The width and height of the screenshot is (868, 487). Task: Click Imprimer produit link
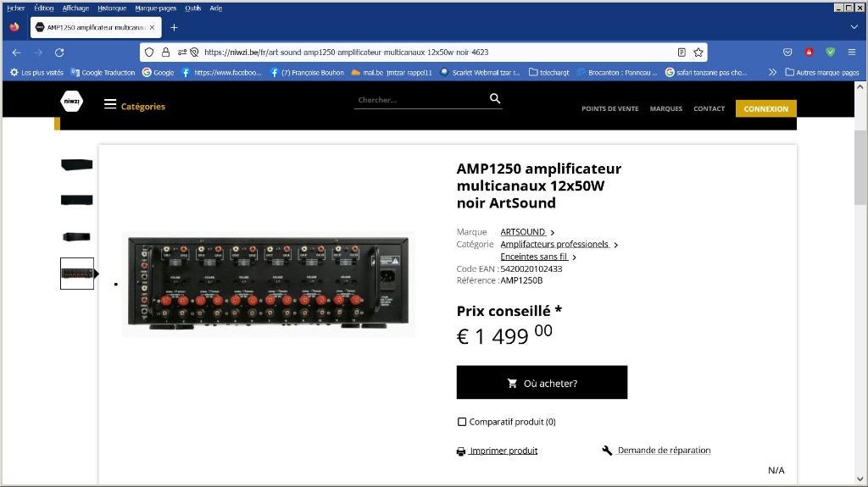(504, 451)
